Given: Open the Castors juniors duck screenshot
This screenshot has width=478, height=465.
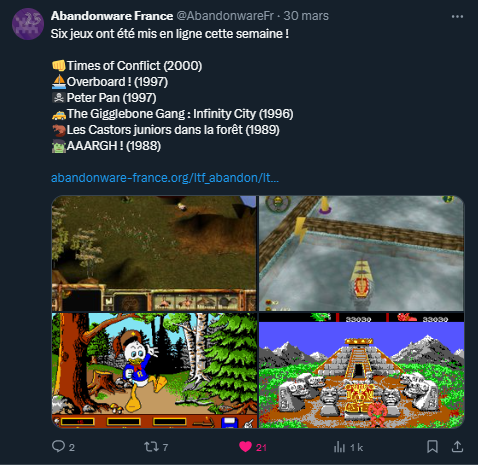Looking at the screenshot, I should (154, 370).
